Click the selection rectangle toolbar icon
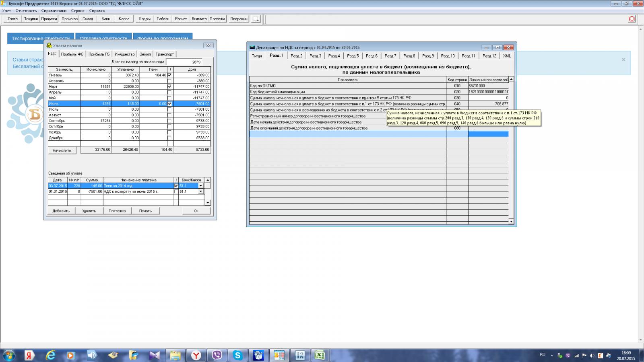The width and height of the screenshot is (644, 362). click(256, 19)
